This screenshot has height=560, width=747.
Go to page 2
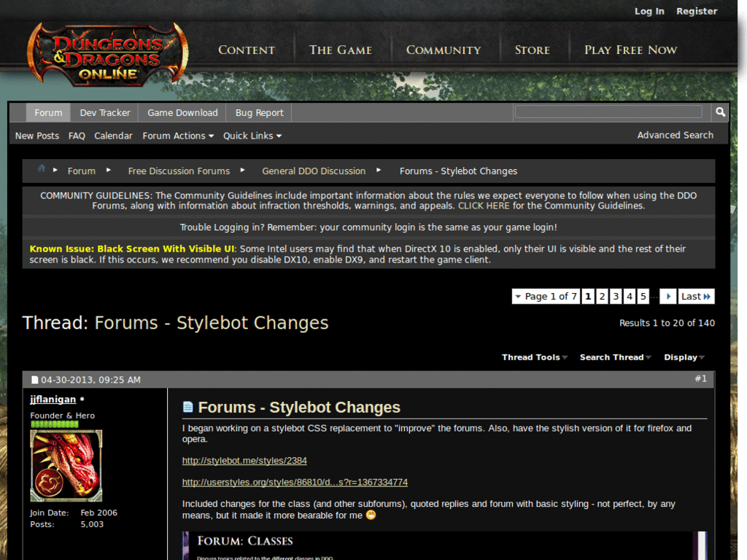pyautogui.click(x=602, y=296)
